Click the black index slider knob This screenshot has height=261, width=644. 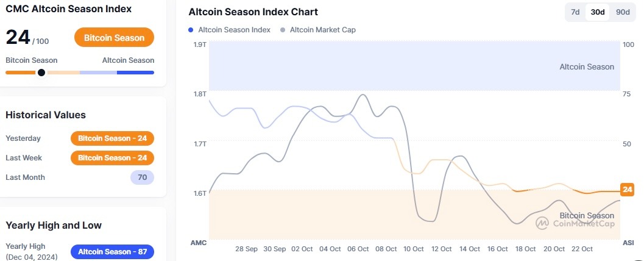point(41,73)
